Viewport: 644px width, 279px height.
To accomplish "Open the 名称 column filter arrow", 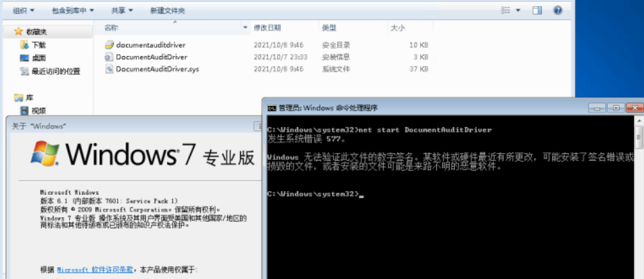I will (246, 28).
